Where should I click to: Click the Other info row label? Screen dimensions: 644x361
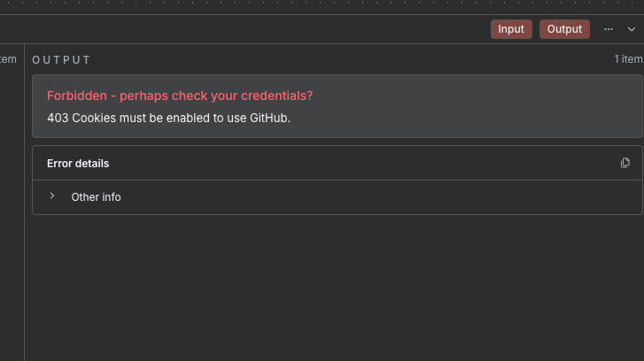click(x=96, y=197)
